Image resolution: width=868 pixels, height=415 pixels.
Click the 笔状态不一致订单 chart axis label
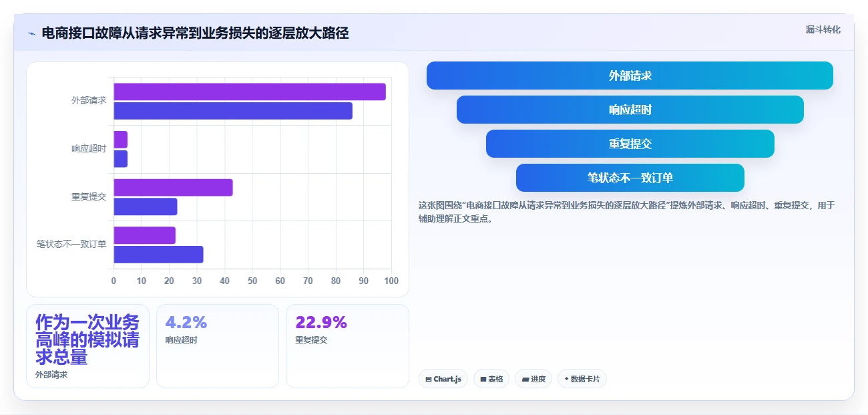71,245
